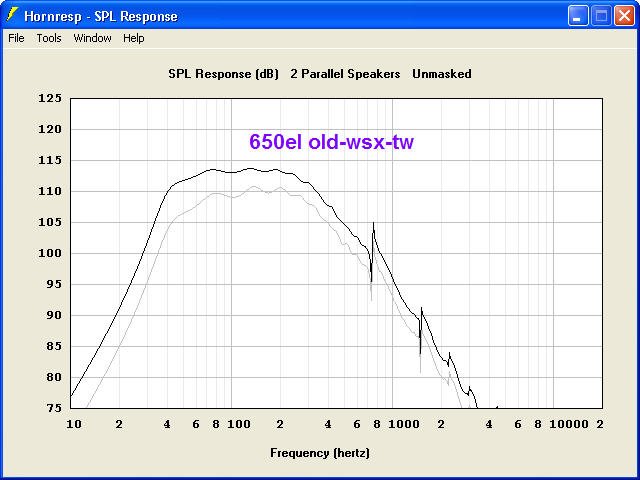Click the 75 value on the dB axis
This screenshot has height=480, width=640.
click(53, 408)
